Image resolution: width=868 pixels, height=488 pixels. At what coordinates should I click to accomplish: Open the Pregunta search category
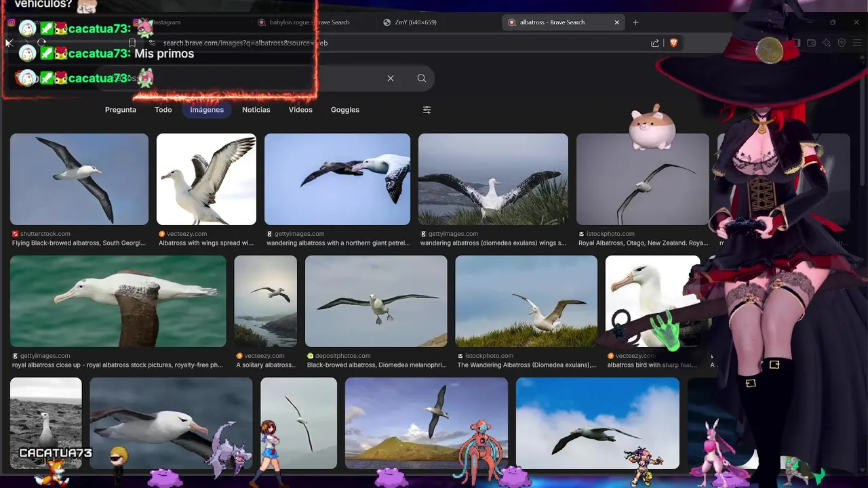[121, 110]
